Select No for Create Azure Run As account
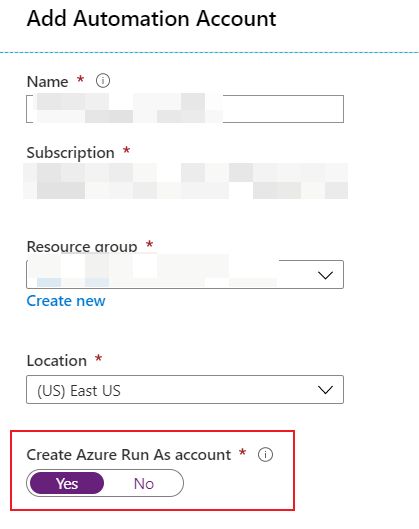Image resolution: width=419 pixels, height=529 pixels. [144, 483]
